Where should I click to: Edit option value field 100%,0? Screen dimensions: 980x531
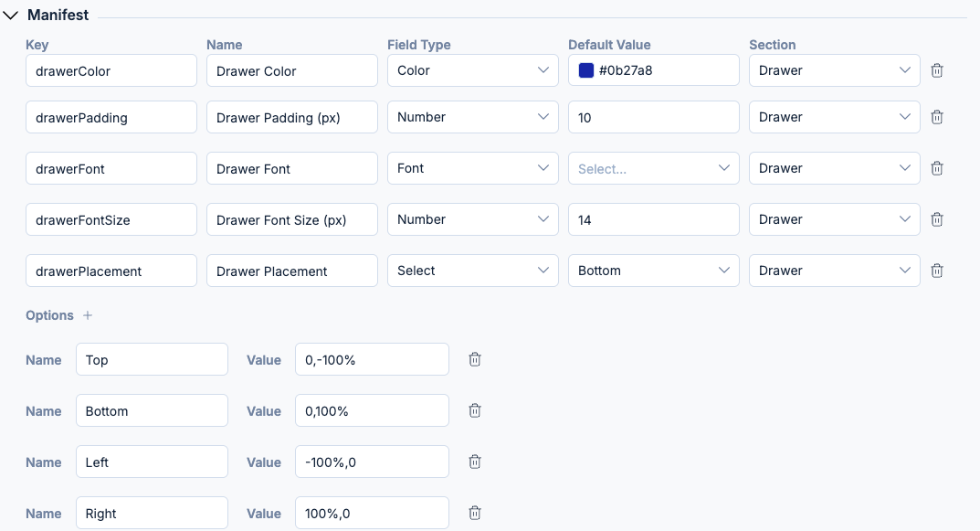(372, 514)
